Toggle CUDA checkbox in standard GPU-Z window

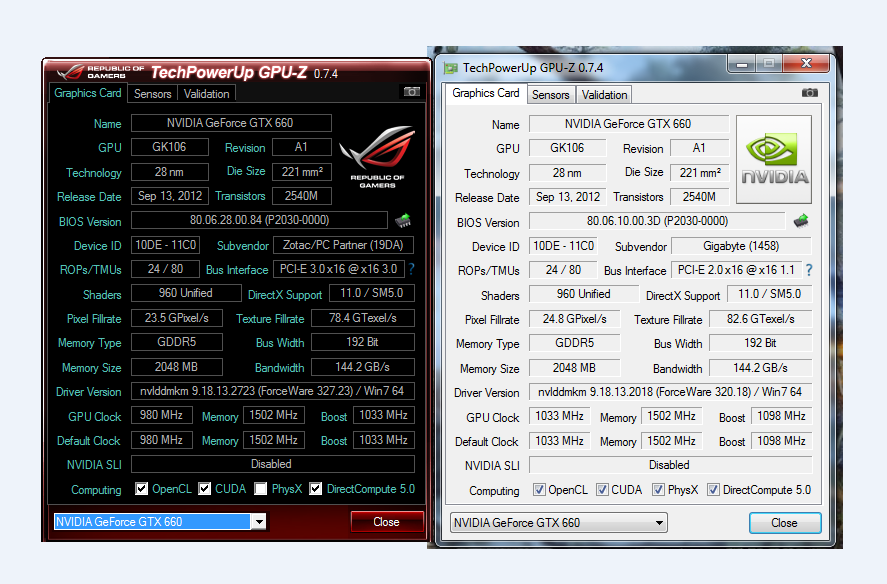pos(602,489)
